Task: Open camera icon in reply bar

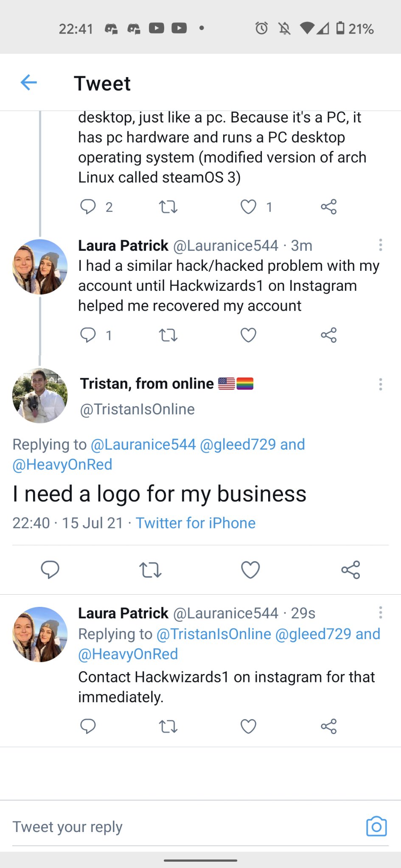Action: click(x=376, y=826)
